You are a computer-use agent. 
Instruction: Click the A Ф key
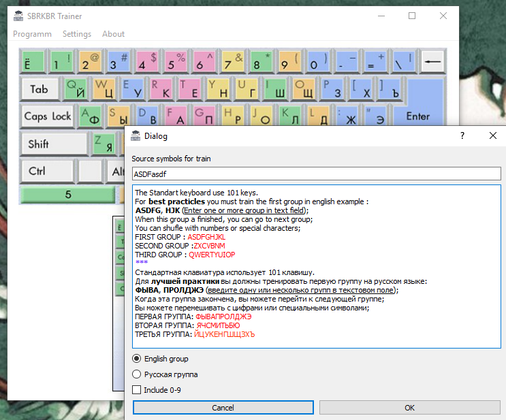pos(90,116)
